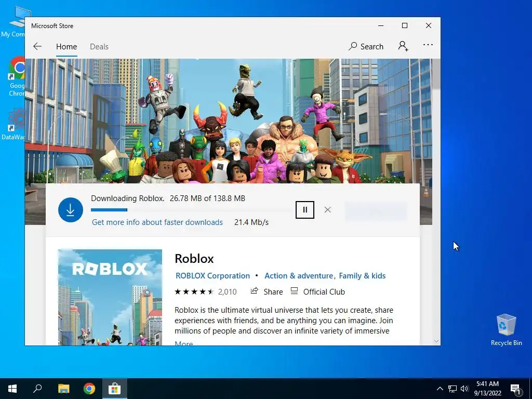Click the blue download arrow circle

tap(71, 210)
